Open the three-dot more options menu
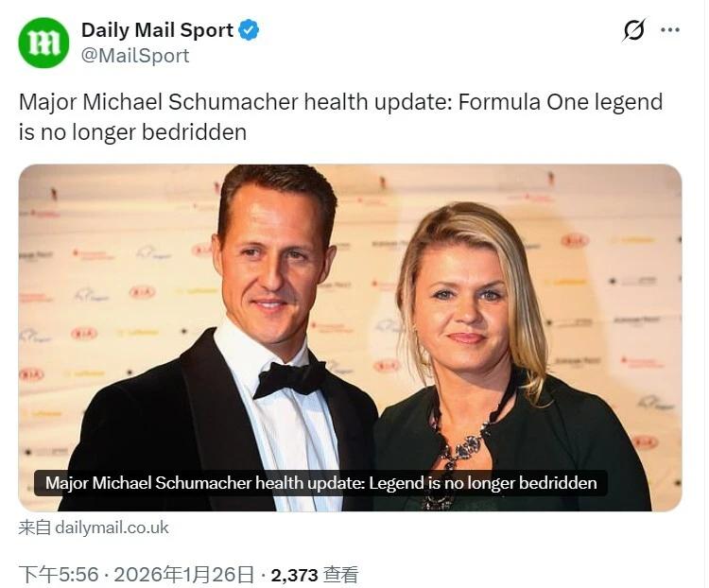709x588 pixels. point(670,30)
